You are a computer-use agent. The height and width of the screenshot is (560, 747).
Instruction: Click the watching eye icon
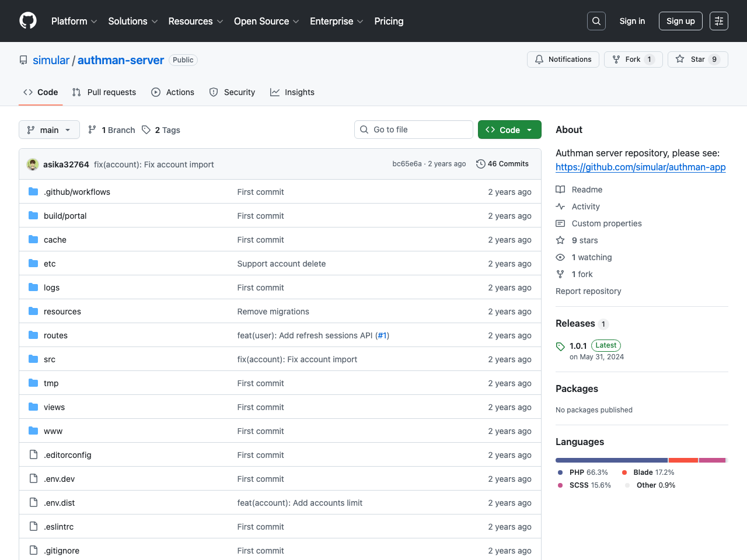click(x=560, y=257)
